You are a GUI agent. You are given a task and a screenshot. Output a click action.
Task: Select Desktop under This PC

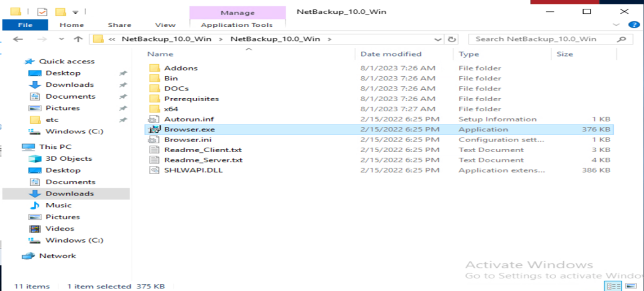(63, 170)
